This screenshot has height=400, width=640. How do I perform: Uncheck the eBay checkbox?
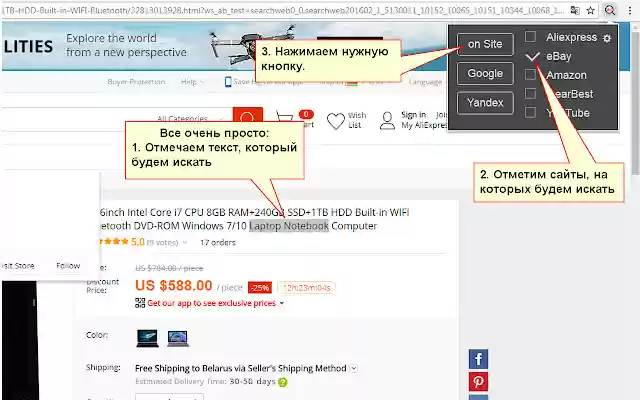532,56
